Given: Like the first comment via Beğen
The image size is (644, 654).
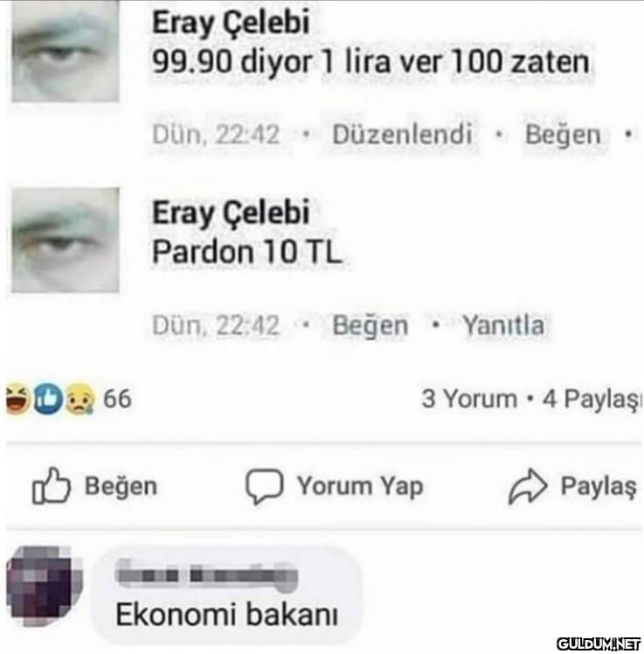Looking at the screenshot, I should (x=563, y=135).
